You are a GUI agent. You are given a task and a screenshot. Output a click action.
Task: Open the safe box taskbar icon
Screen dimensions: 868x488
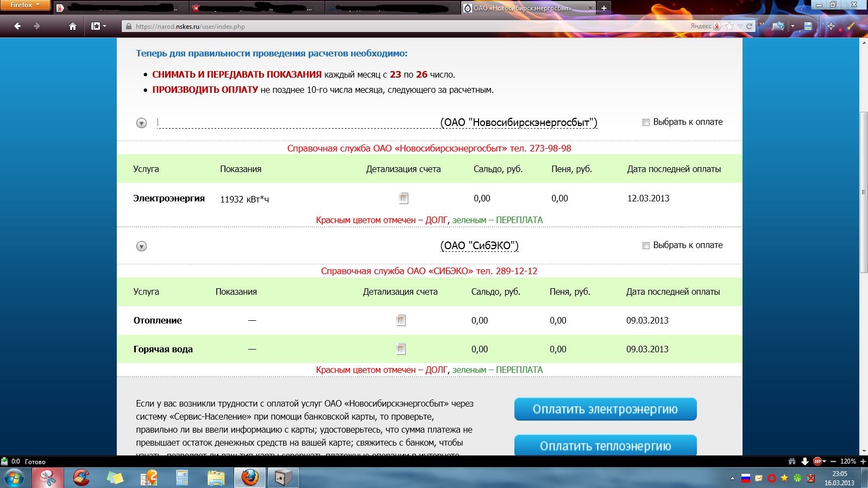click(x=283, y=478)
